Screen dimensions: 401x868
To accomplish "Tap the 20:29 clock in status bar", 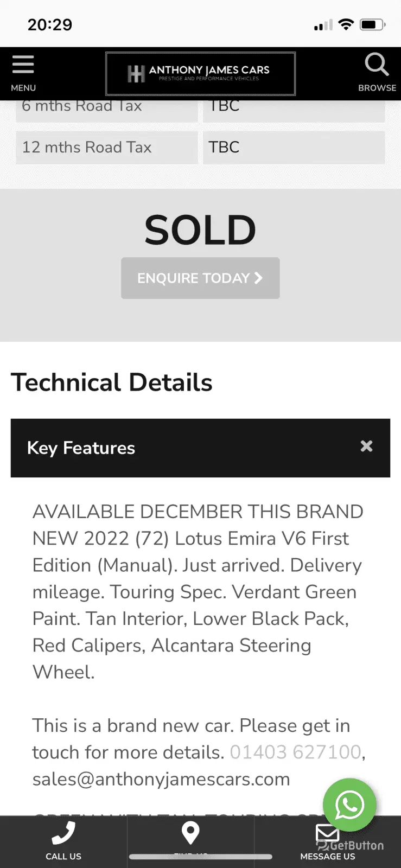I will click(x=50, y=24).
